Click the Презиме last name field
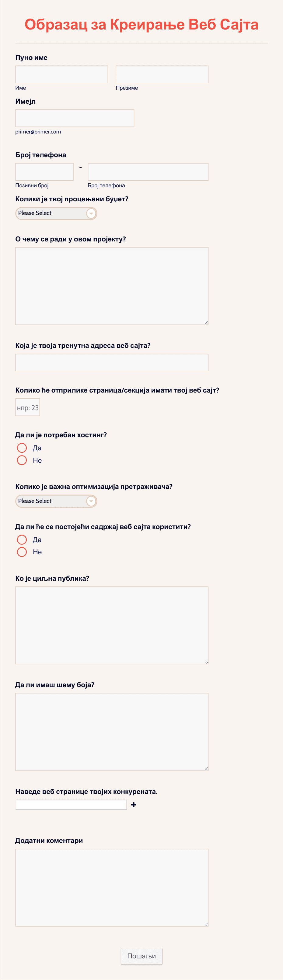283x980 pixels. [x=162, y=74]
